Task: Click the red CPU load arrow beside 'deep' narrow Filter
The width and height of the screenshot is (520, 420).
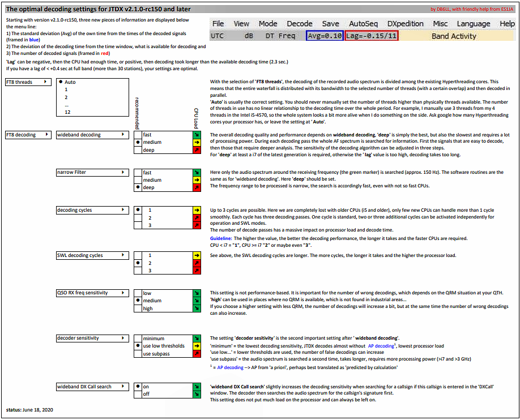Action: [197, 187]
